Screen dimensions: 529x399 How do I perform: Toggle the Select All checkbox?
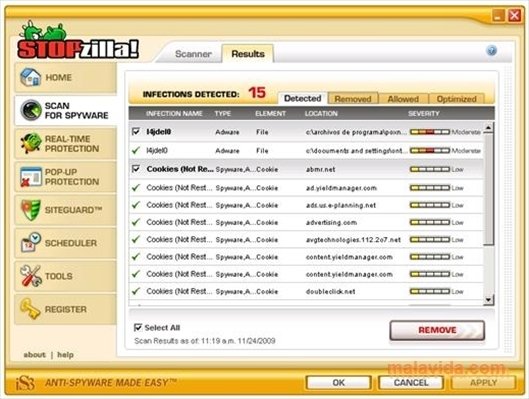tap(138, 327)
